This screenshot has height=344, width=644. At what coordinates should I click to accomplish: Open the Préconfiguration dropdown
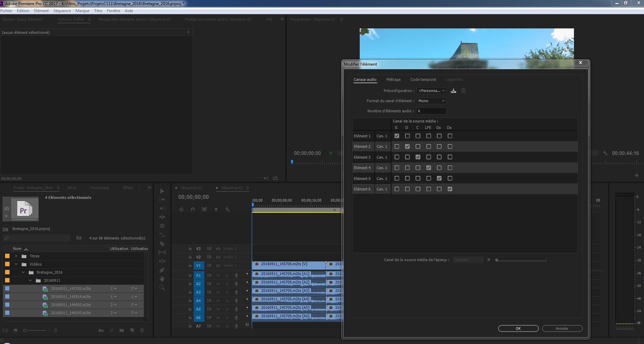pos(431,91)
